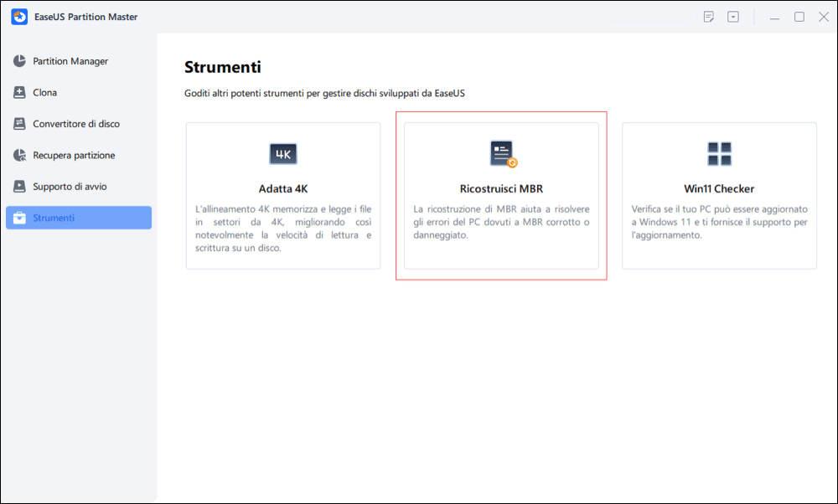The width and height of the screenshot is (838, 504).
Task: Close the EaseUS Partition Master window
Action: tap(824, 17)
